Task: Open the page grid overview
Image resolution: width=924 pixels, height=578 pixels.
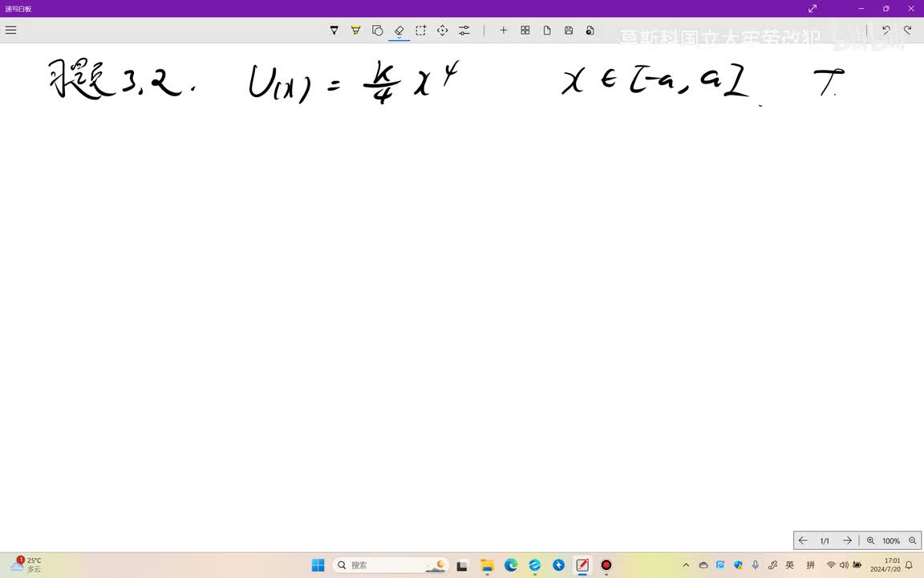Action: [525, 30]
